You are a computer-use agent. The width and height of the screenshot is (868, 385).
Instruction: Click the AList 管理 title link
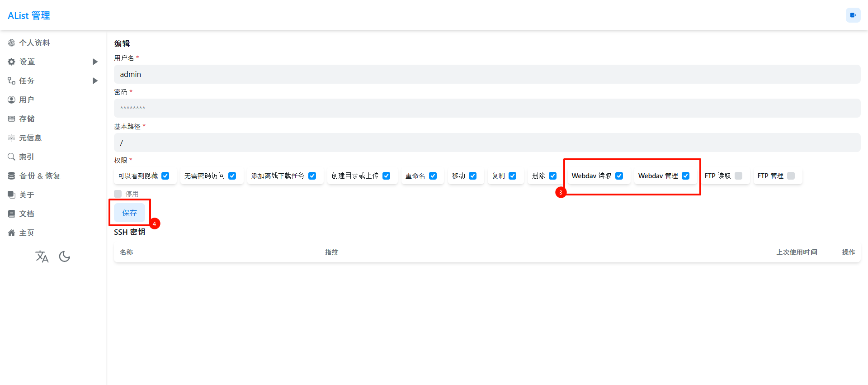point(29,16)
